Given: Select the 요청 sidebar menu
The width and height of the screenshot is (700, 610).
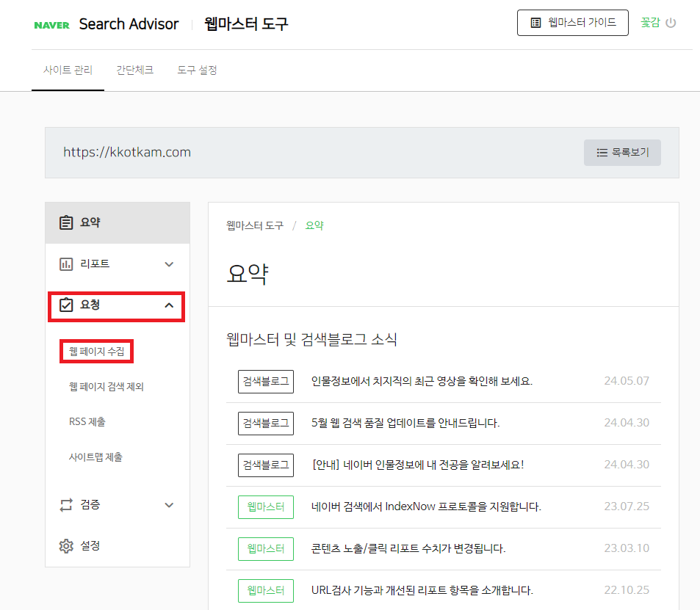Looking at the screenshot, I should pos(117,305).
